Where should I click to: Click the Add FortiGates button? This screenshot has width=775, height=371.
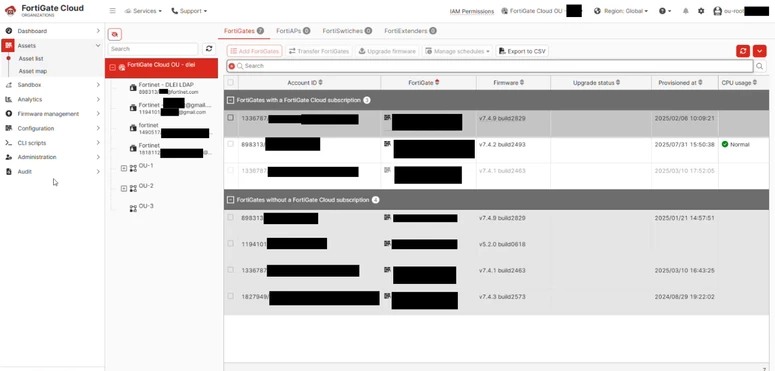pos(255,51)
